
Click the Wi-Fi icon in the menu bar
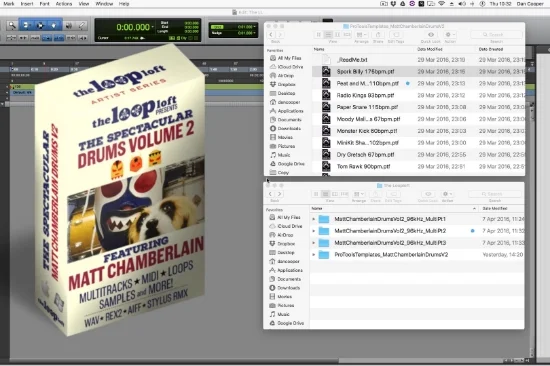[x=441, y=4]
